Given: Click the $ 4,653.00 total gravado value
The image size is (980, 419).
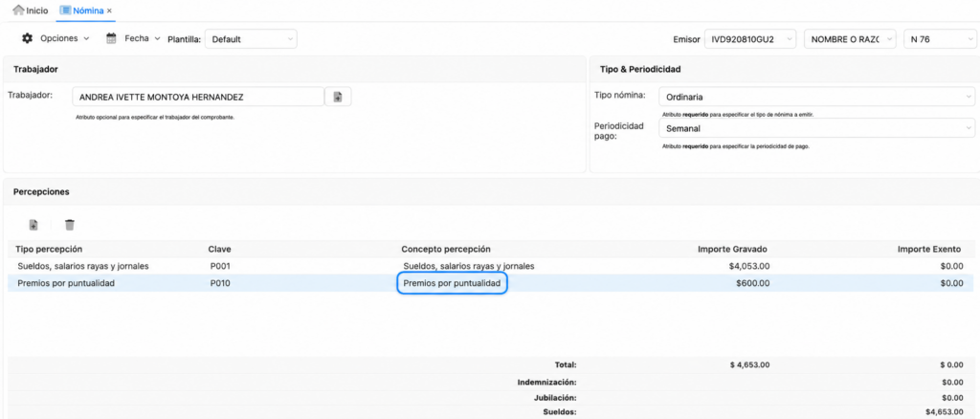Looking at the screenshot, I should 750,365.
